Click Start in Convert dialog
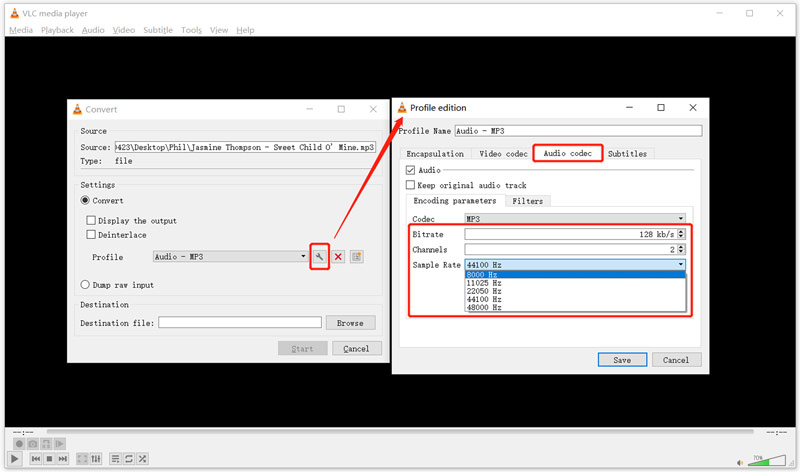The image size is (800, 472). point(303,349)
